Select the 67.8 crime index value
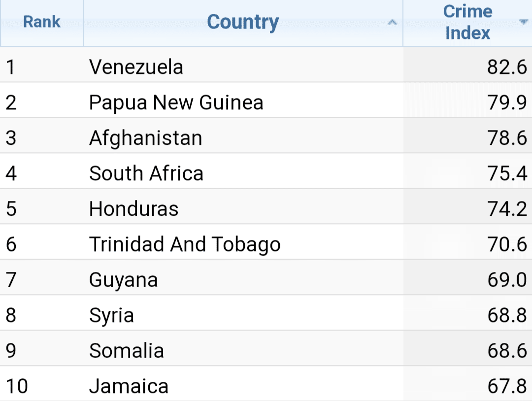 [507, 386]
